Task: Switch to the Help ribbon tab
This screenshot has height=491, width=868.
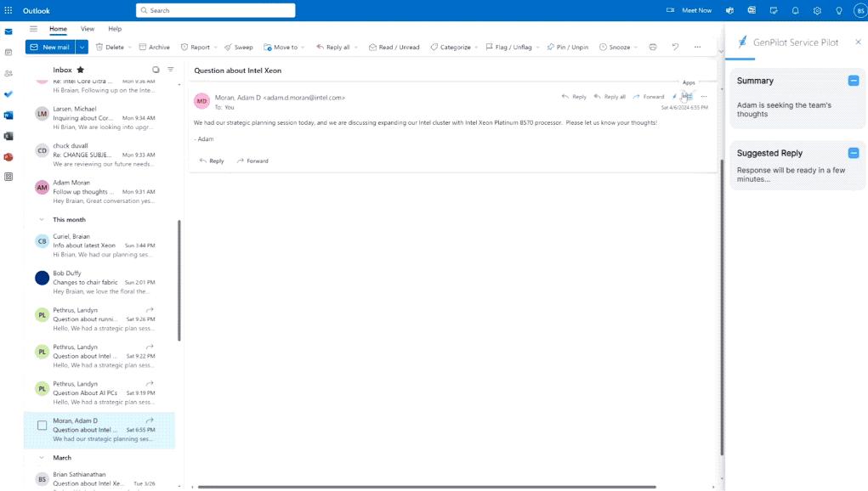Action: 115,29
